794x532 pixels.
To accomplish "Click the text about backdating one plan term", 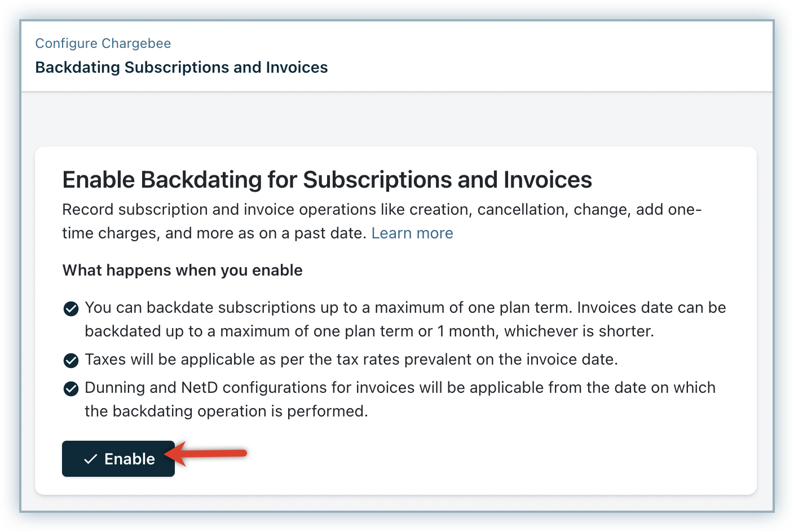I will [405, 308].
